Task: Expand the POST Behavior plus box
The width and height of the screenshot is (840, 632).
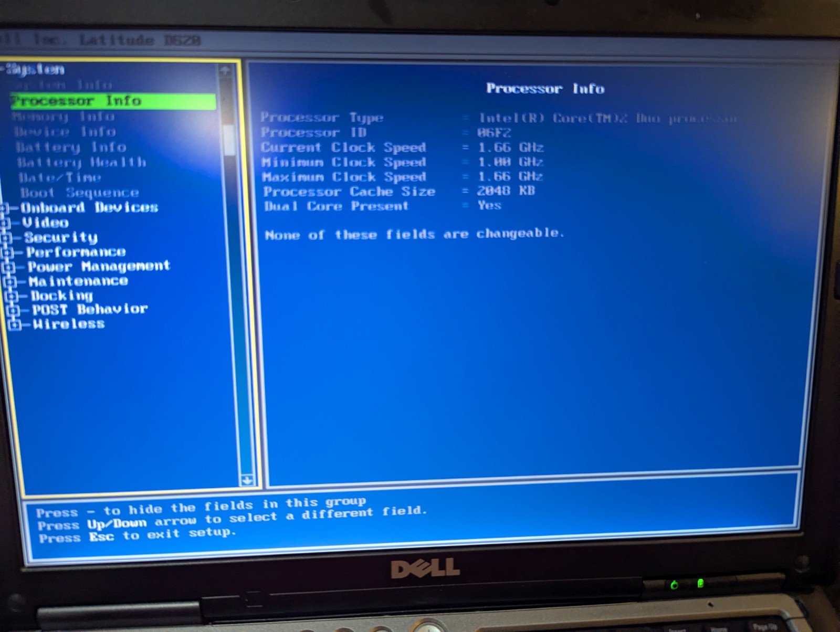Action: [14, 311]
